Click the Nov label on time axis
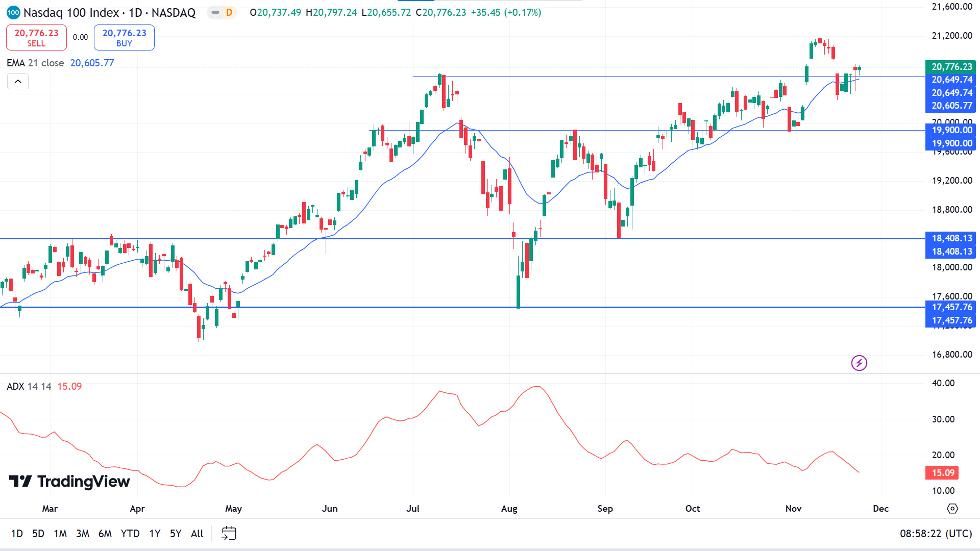 coord(794,508)
